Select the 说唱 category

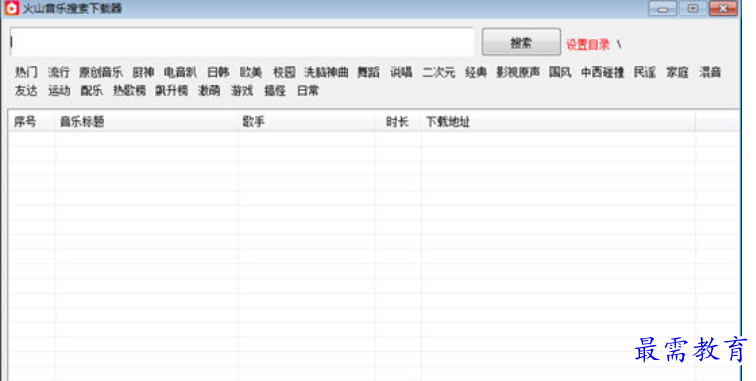click(401, 72)
